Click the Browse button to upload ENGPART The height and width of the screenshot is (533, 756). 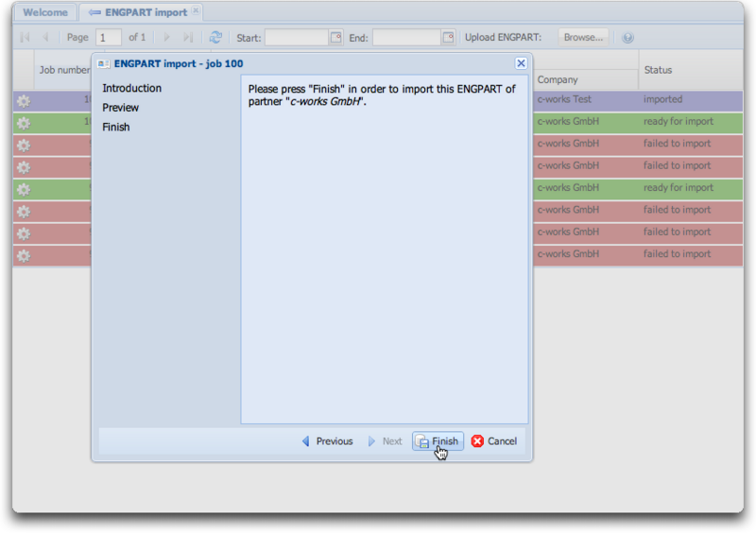point(583,38)
